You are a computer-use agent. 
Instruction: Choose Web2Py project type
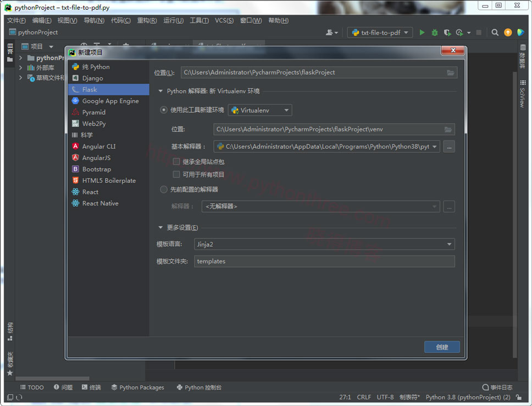(x=109, y=124)
